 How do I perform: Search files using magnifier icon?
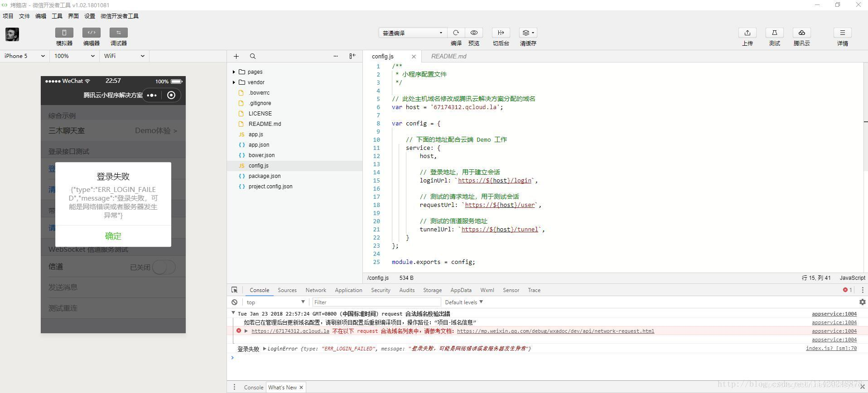tap(253, 56)
